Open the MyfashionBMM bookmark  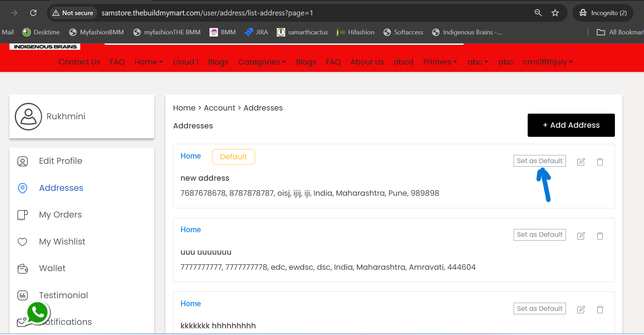[97, 32]
